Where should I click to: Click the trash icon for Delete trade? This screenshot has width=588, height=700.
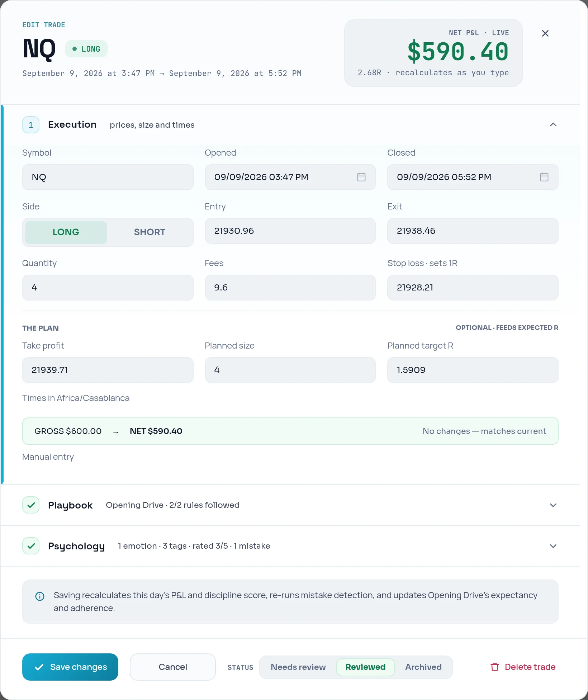tap(495, 667)
